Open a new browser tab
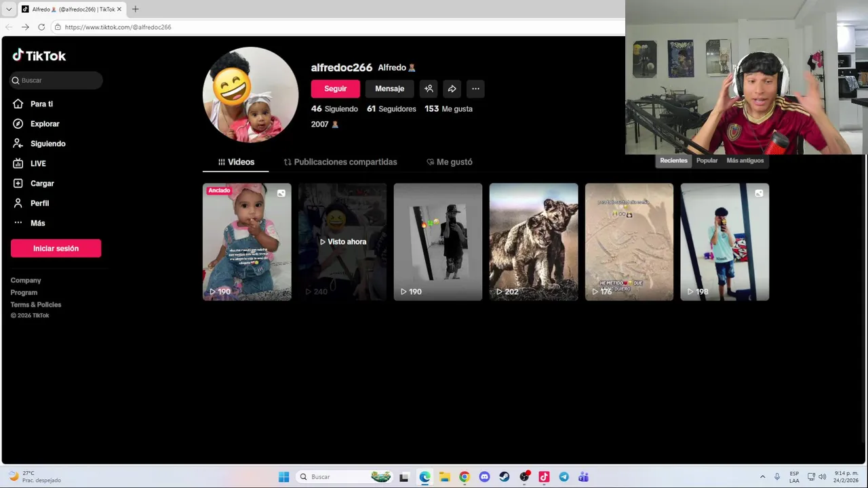Viewport: 868px width, 488px height. (135, 9)
